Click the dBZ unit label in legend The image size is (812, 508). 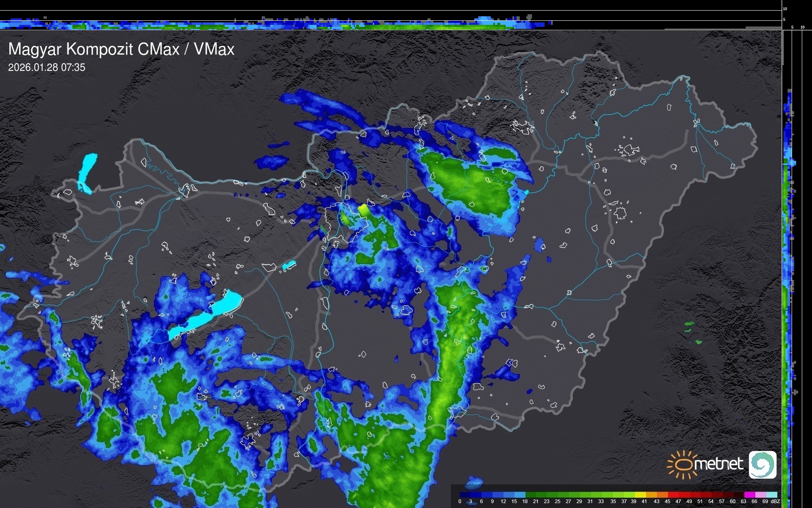(x=775, y=501)
